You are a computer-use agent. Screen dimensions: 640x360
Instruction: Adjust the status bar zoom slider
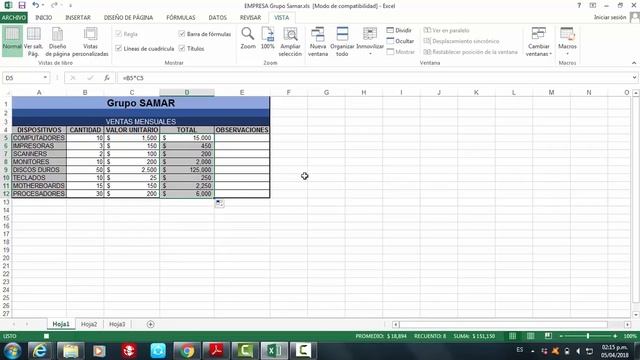coord(588,336)
